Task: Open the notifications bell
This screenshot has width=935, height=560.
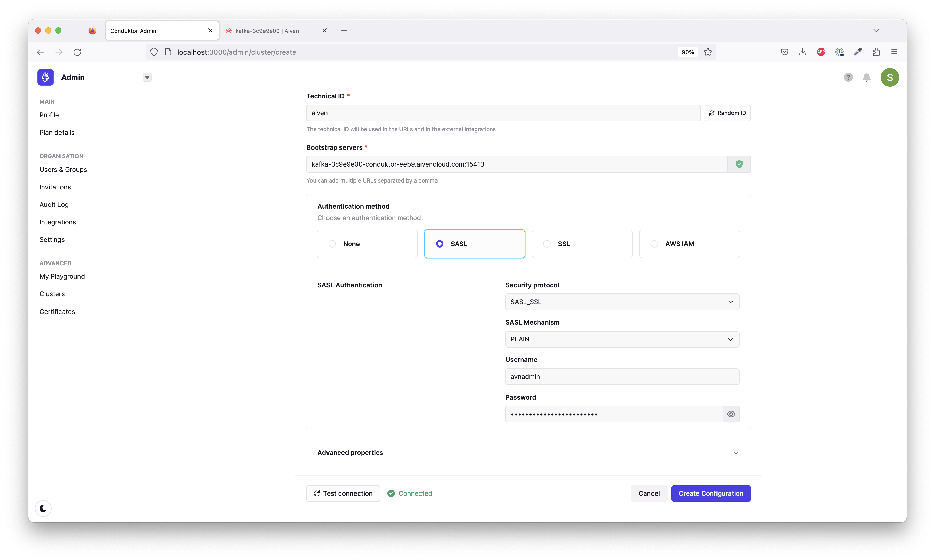Action: (x=867, y=77)
